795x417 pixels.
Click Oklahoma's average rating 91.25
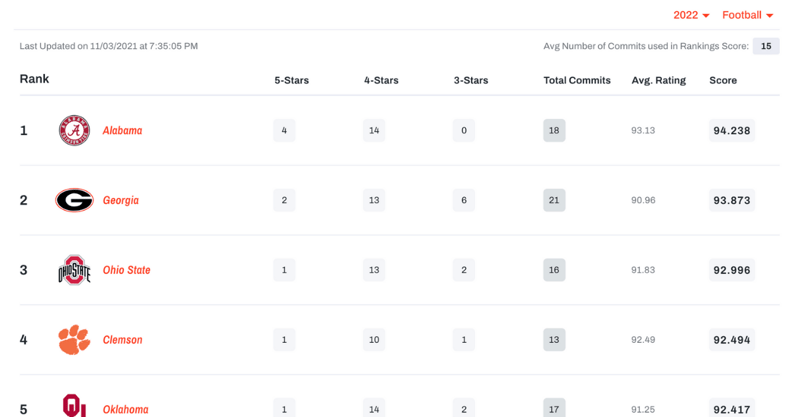tap(643, 409)
